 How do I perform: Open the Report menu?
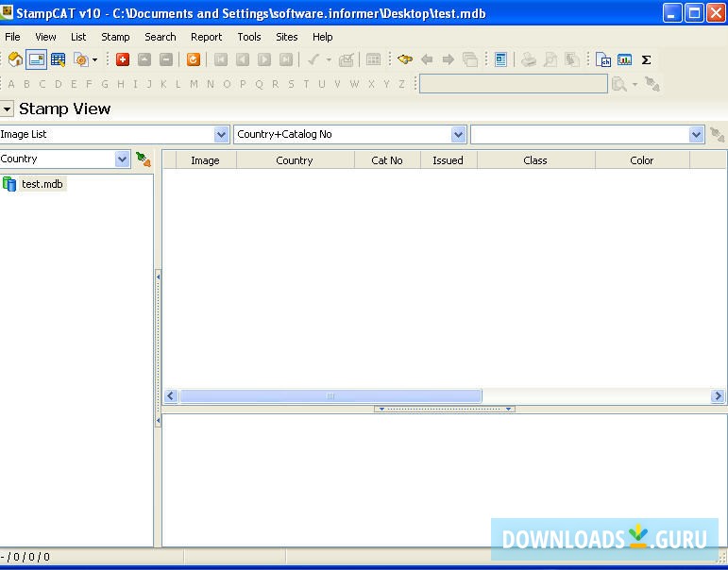pyautogui.click(x=206, y=37)
